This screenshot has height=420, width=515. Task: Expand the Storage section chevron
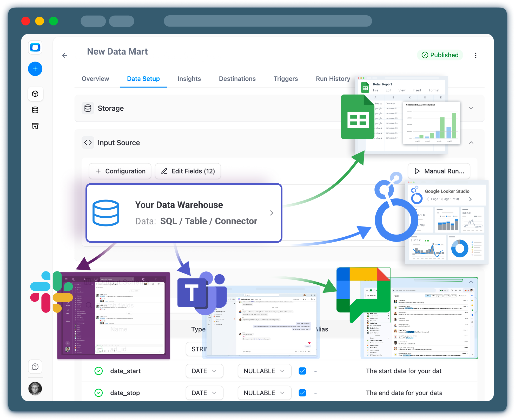[471, 108]
